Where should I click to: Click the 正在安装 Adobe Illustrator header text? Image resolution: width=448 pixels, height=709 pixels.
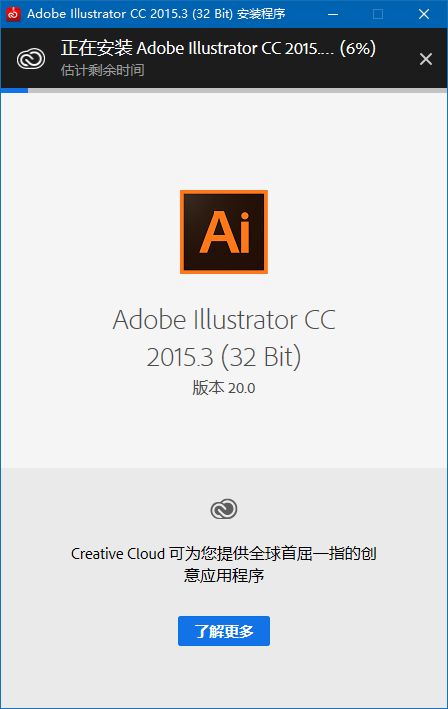[x=197, y=48]
